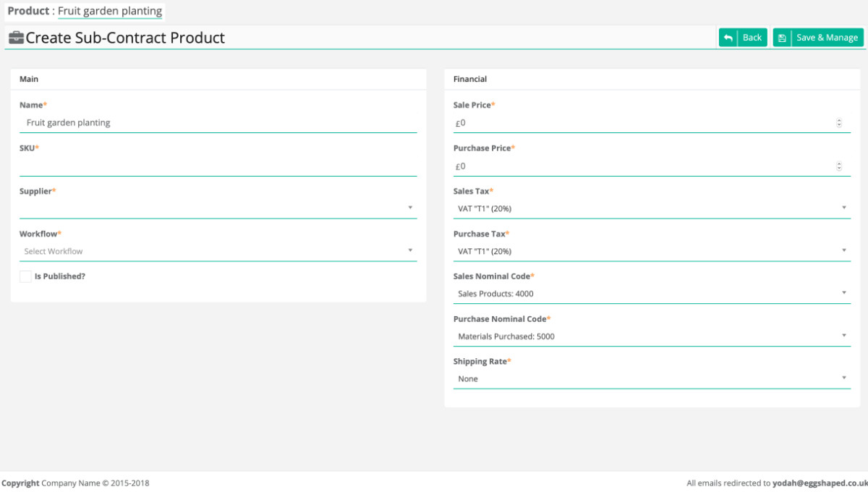Expand the Purchase Nominal Code dropdown
This screenshot has width=868, height=492.
click(651, 336)
